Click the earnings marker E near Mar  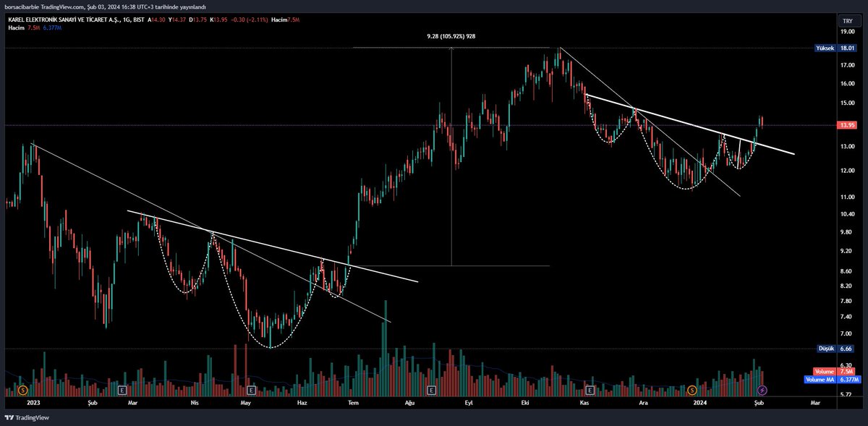coord(123,390)
